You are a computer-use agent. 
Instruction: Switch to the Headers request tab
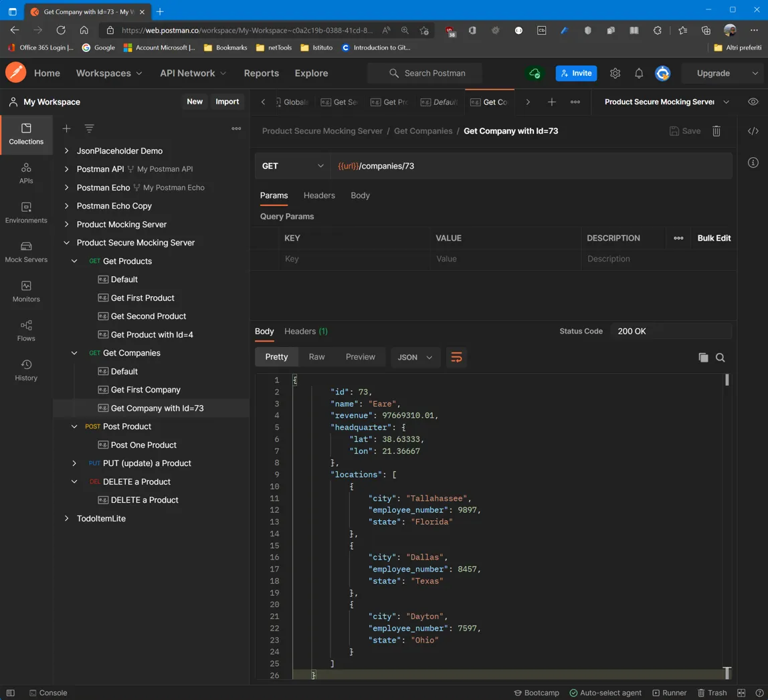tap(319, 195)
